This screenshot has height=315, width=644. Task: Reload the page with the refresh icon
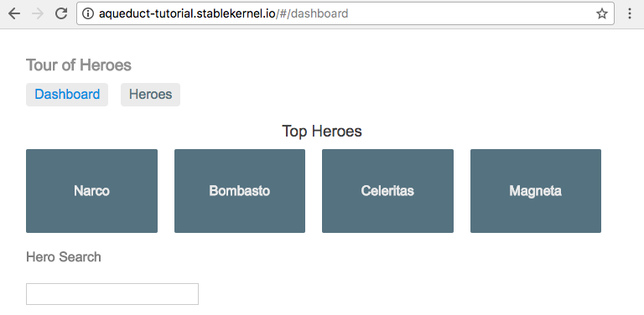tap(61, 13)
